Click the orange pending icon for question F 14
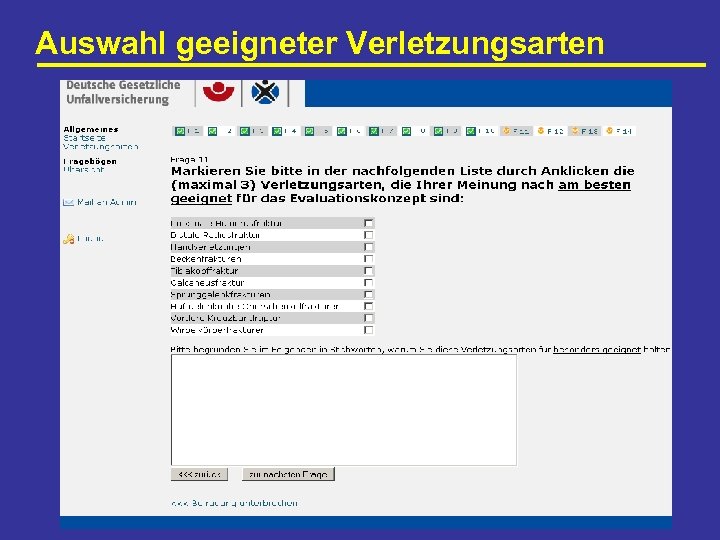Image resolution: width=720 pixels, height=540 pixels. 609,131
